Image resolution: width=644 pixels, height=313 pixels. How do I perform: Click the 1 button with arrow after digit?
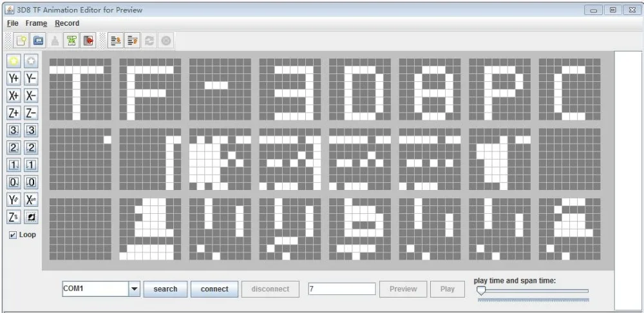[x=14, y=165]
